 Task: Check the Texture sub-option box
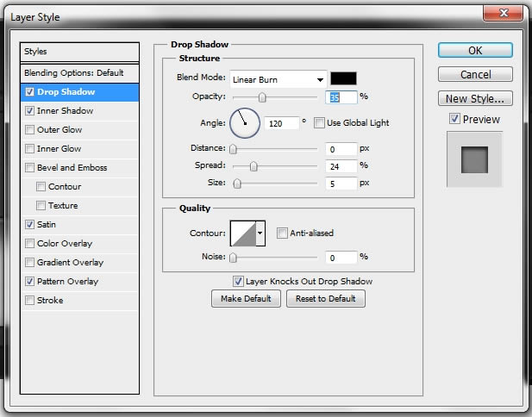[41, 206]
